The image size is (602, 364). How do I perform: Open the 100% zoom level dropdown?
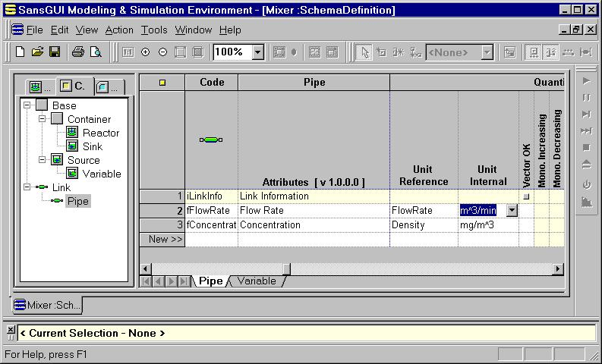click(257, 52)
